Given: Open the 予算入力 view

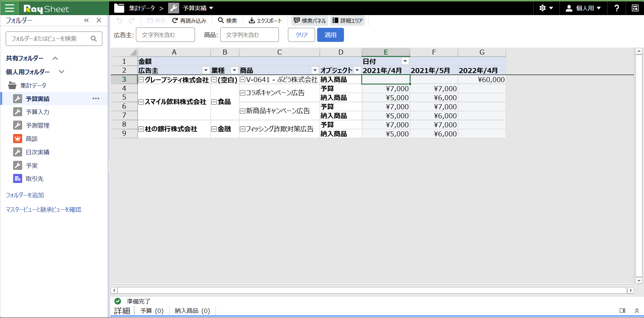Looking at the screenshot, I should (x=38, y=112).
